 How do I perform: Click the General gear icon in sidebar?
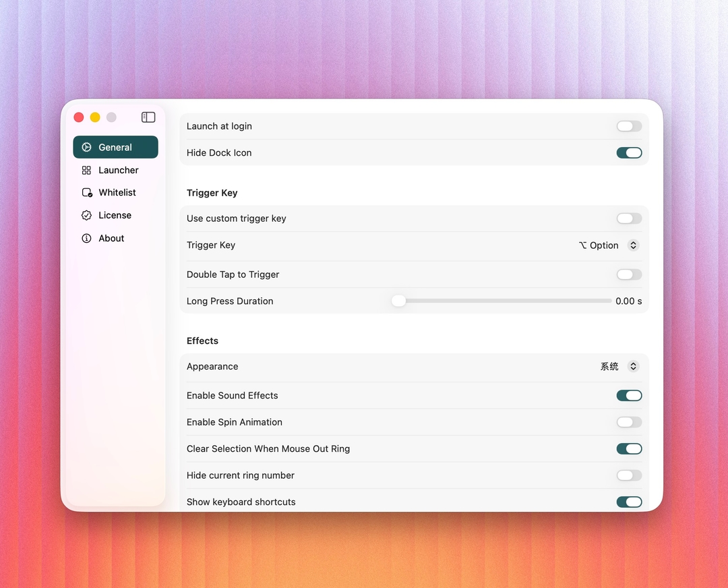coord(86,147)
